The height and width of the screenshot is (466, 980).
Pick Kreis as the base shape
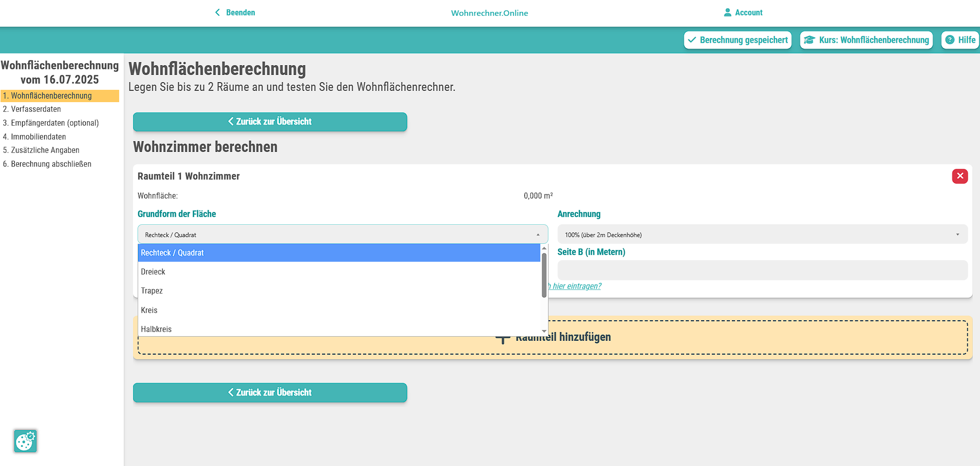[149, 310]
